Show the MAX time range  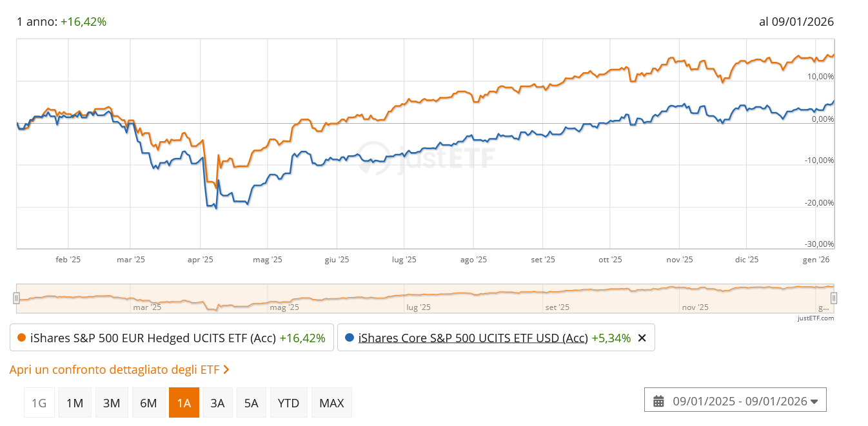click(331, 403)
